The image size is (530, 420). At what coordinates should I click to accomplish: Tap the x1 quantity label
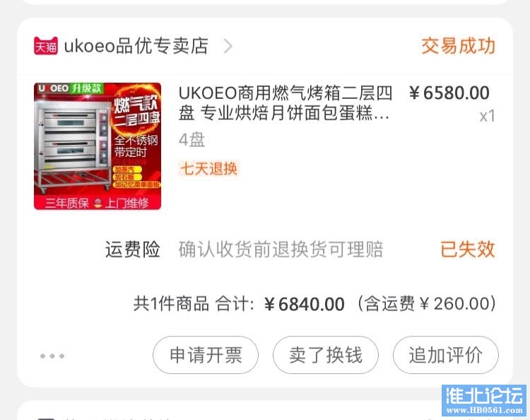tap(487, 116)
